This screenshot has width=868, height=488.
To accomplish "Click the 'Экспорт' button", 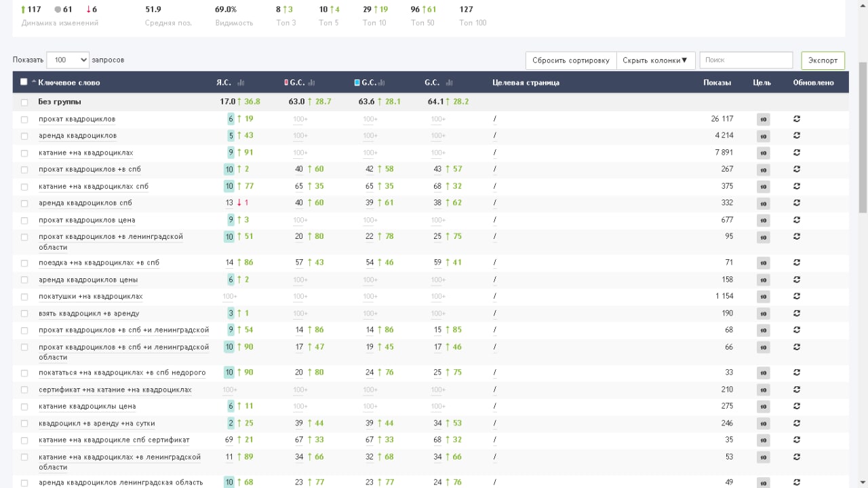I will (x=823, y=60).
